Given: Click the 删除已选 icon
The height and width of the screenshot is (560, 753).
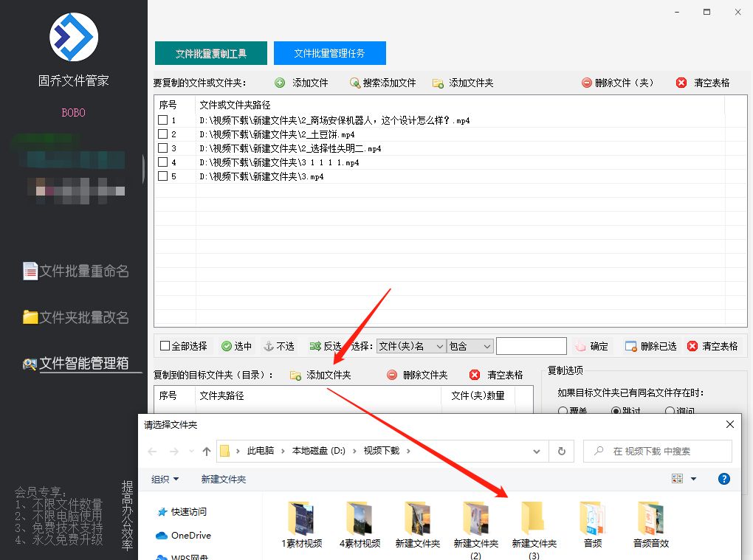Looking at the screenshot, I should pyautogui.click(x=630, y=346).
